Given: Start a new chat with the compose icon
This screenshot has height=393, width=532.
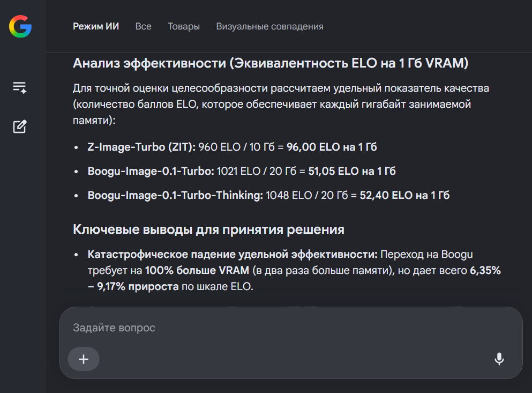Looking at the screenshot, I should click(20, 127).
